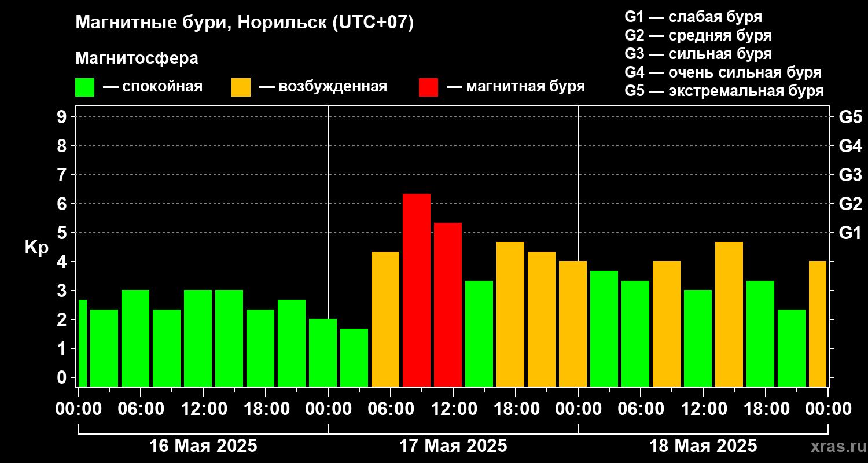Click the '— магнитная буря' legend label
The image size is (868, 463).
516,87
